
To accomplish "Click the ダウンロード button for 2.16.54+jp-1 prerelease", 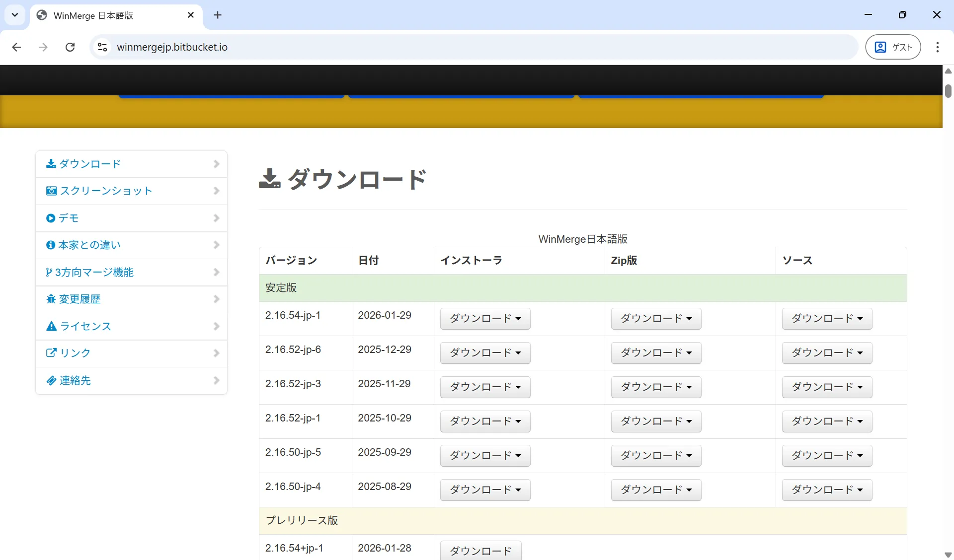I will [x=480, y=550].
